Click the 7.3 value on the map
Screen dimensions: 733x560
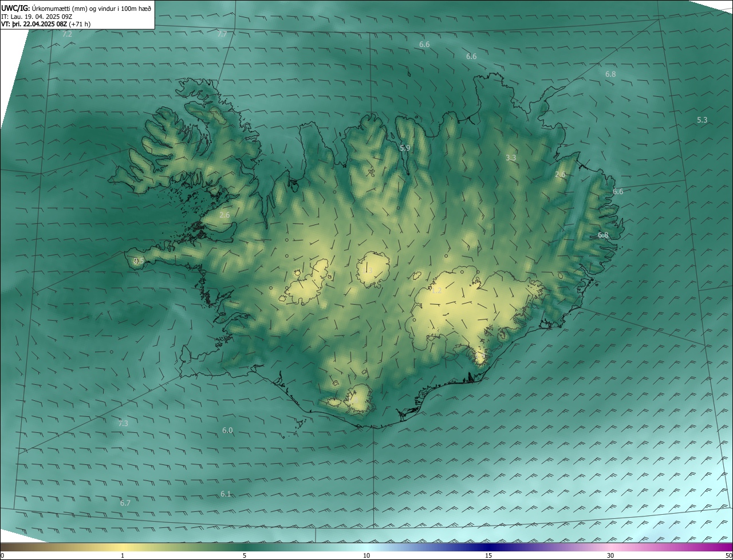coord(123,423)
